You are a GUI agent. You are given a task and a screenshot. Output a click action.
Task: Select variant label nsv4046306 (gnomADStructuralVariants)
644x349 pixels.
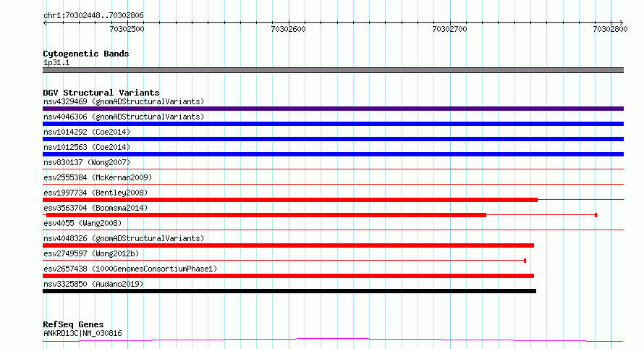point(124,117)
